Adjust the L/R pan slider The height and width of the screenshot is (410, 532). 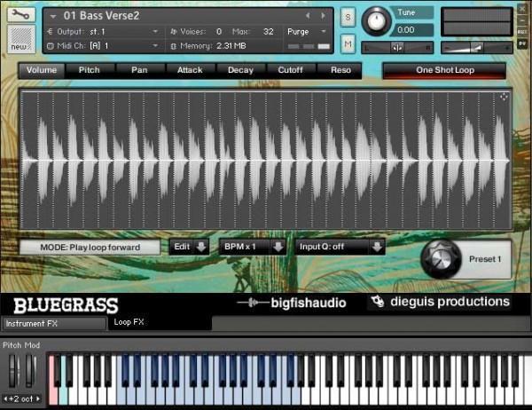click(397, 48)
